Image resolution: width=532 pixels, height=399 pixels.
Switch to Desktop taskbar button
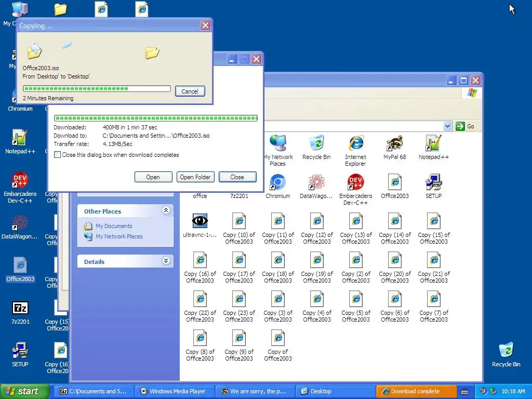point(336,391)
